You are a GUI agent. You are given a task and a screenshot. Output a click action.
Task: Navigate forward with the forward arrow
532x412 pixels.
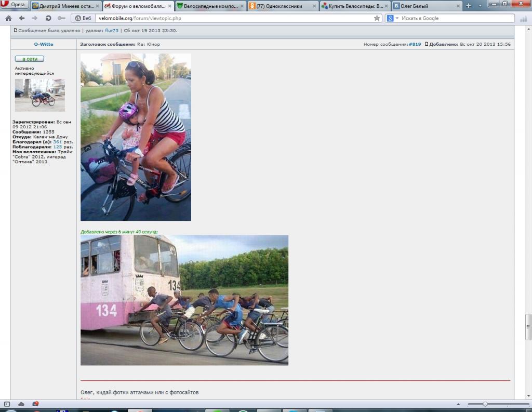[35, 18]
